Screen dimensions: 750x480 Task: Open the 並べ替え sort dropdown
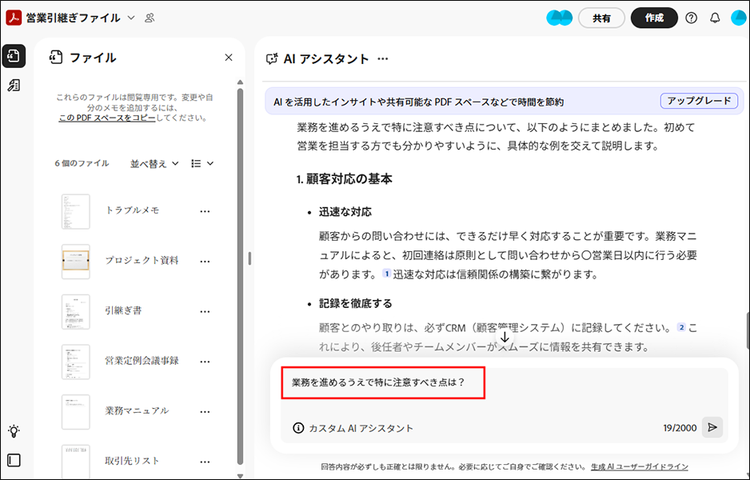154,163
